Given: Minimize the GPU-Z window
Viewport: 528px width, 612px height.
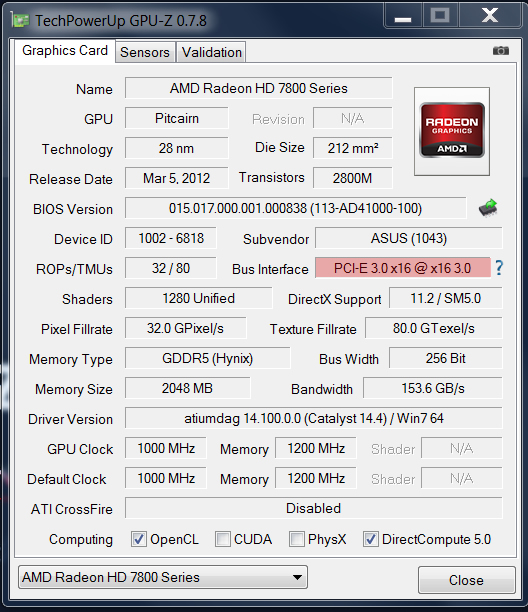Looking at the screenshot, I should (403, 16).
